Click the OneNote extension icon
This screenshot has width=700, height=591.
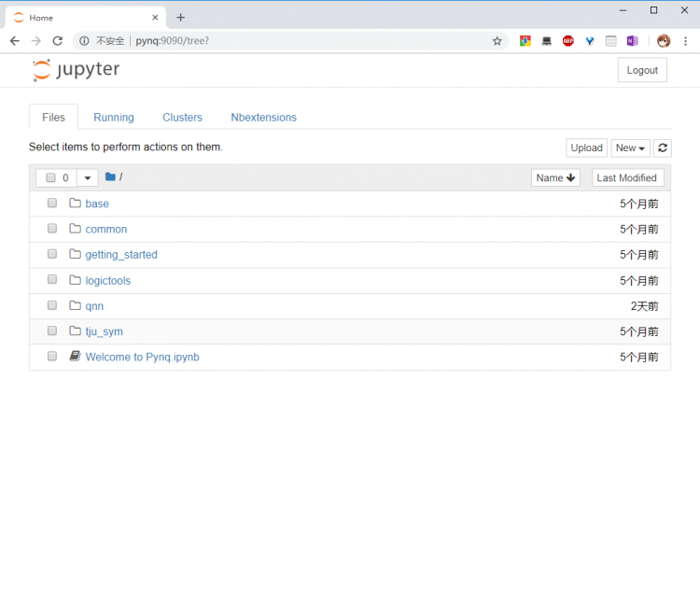pos(632,41)
